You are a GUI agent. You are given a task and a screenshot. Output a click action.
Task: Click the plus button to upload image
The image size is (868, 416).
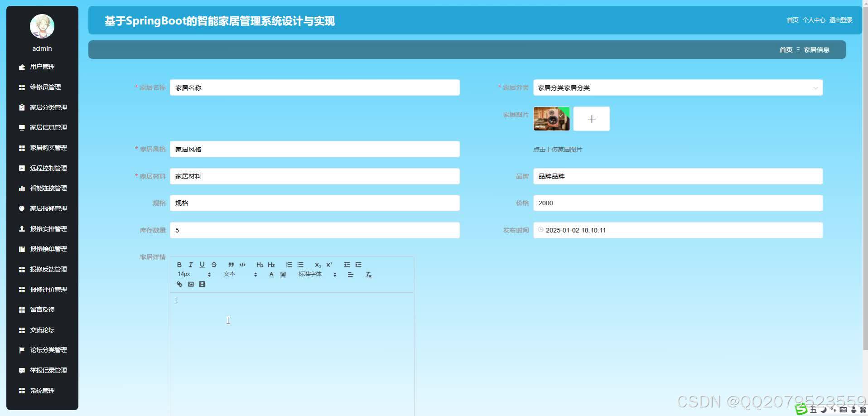point(592,119)
